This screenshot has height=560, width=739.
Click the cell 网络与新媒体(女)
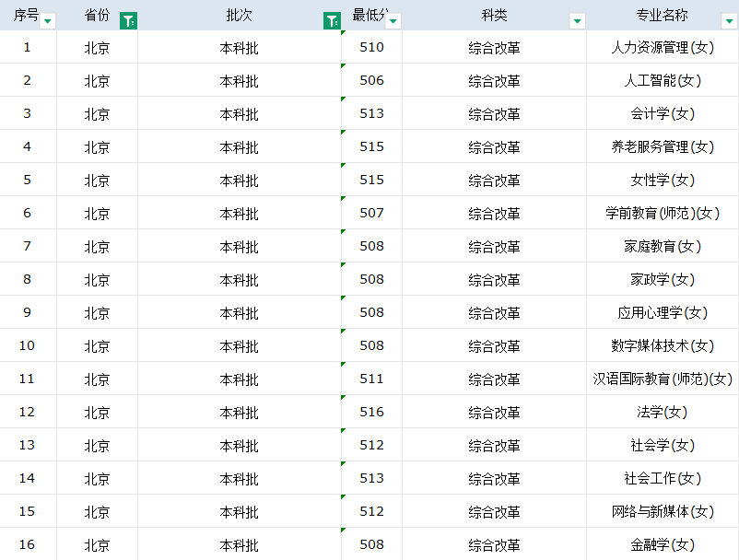pyautogui.click(x=663, y=511)
